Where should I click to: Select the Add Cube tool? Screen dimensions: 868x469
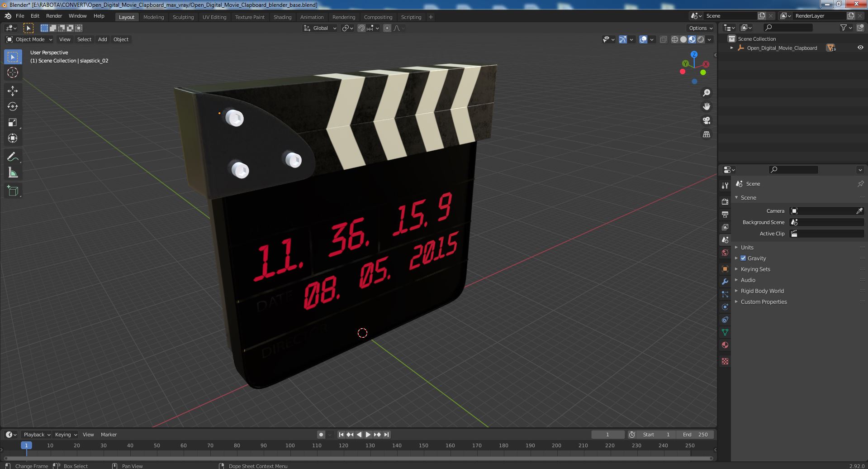point(13,191)
